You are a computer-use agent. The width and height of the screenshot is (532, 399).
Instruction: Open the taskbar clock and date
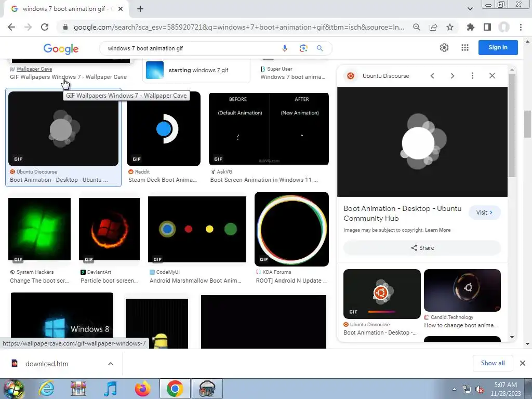click(x=506, y=389)
